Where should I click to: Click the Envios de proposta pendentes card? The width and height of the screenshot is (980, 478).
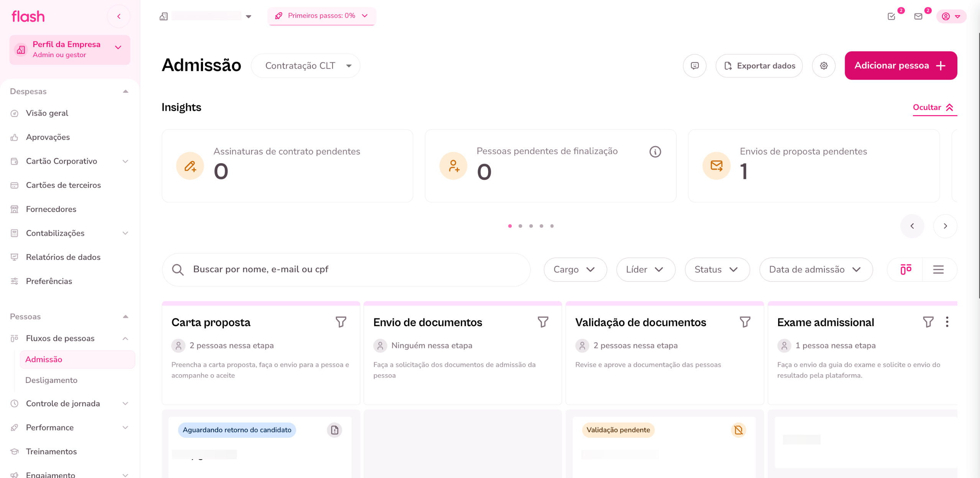(813, 166)
